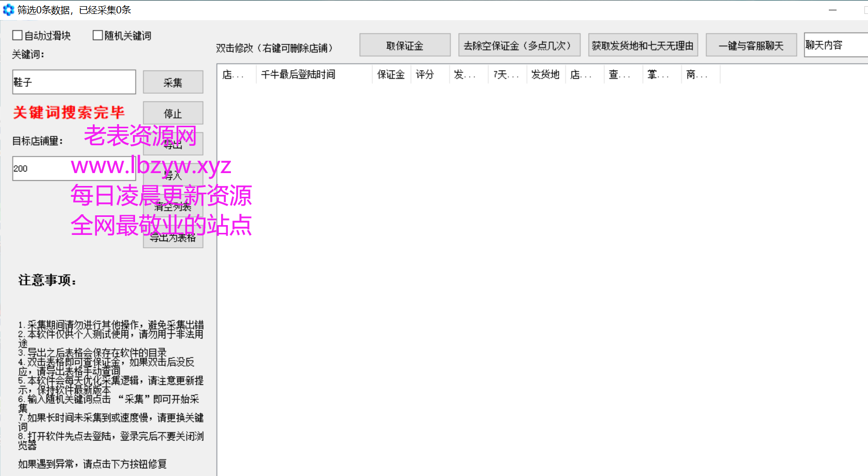Image resolution: width=868 pixels, height=476 pixels.
Task: Click the app icon in title bar
Action: [8, 10]
